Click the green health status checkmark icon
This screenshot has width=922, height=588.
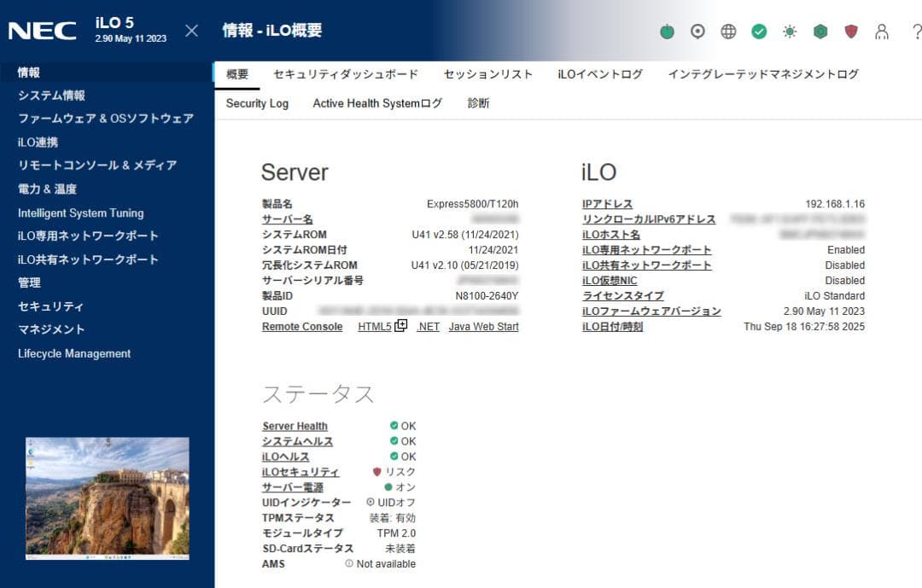click(x=760, y=31)
